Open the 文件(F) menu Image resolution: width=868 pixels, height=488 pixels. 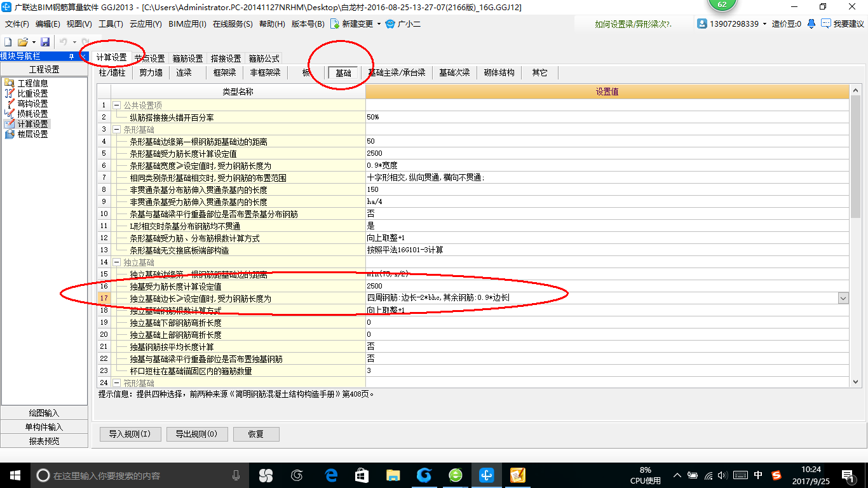point(17,24)
